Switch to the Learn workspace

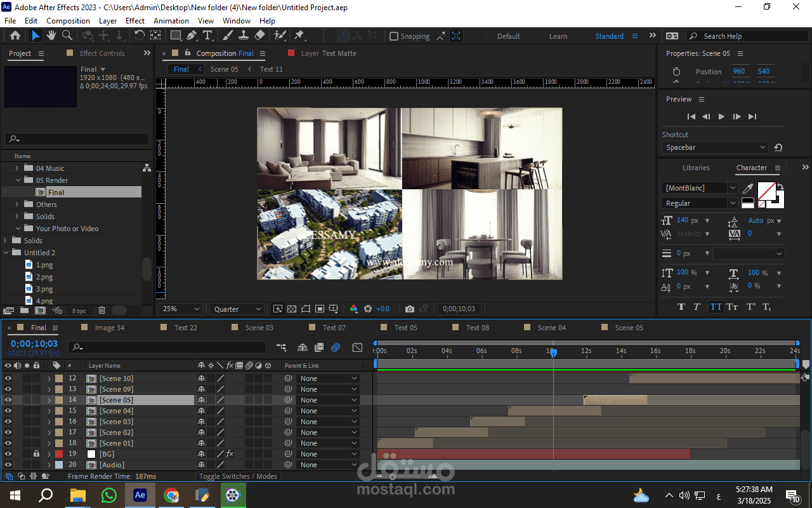[558, 36]
